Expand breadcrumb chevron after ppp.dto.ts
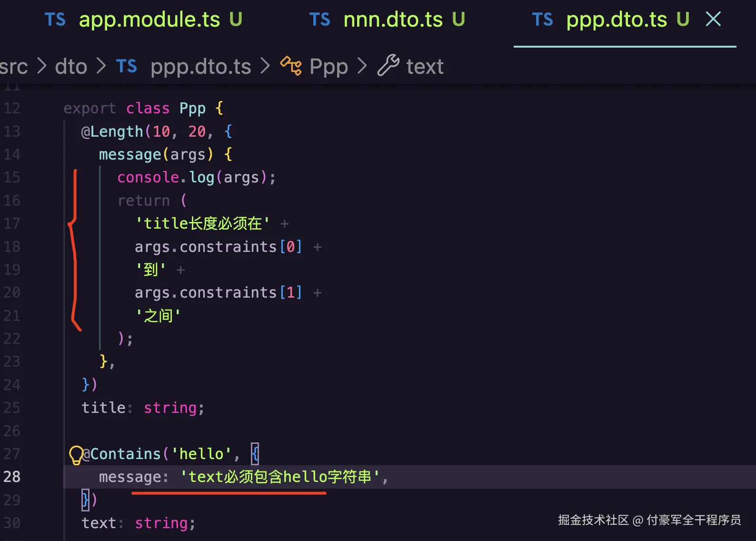 point(265,66)
